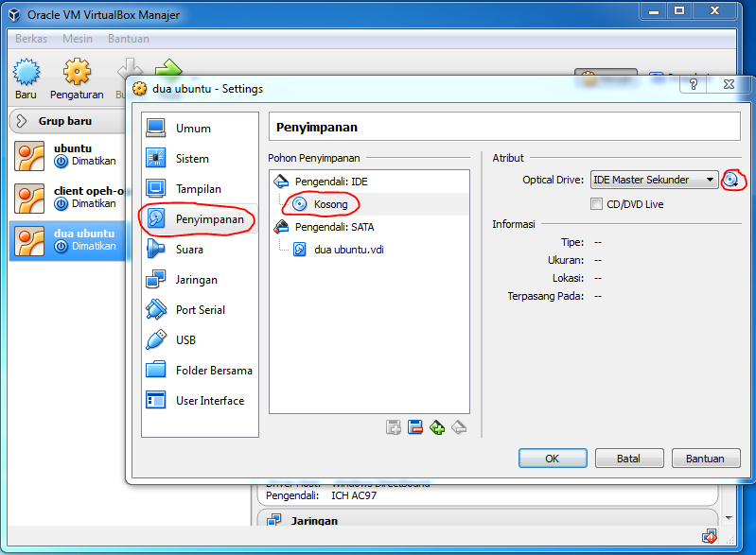Click the dua ubuntu VM OS icon

point(29,241)
